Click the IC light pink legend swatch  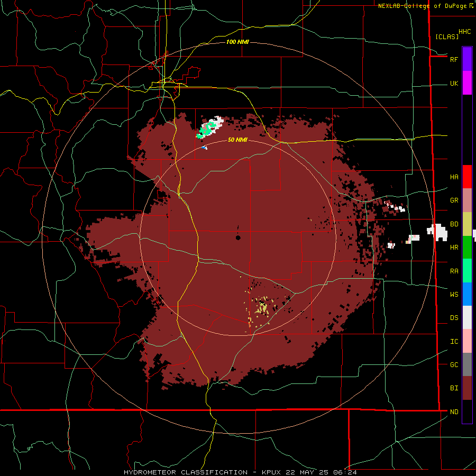tap(467, 341)
